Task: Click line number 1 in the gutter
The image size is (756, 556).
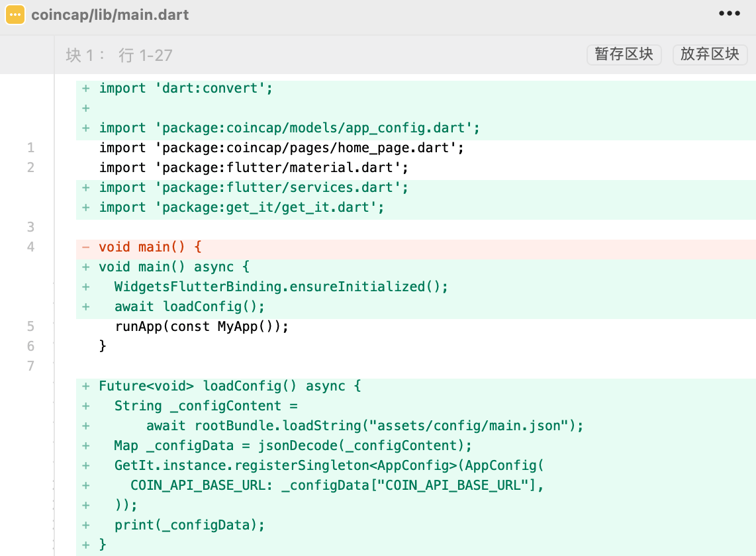Action: coord(30,148)
